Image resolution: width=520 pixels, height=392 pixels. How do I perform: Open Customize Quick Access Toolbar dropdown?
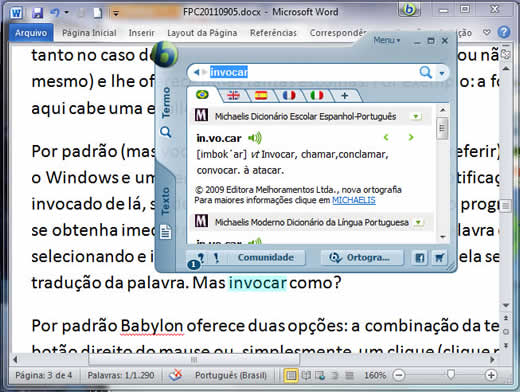pyautogui.click(x=116, y=13)
